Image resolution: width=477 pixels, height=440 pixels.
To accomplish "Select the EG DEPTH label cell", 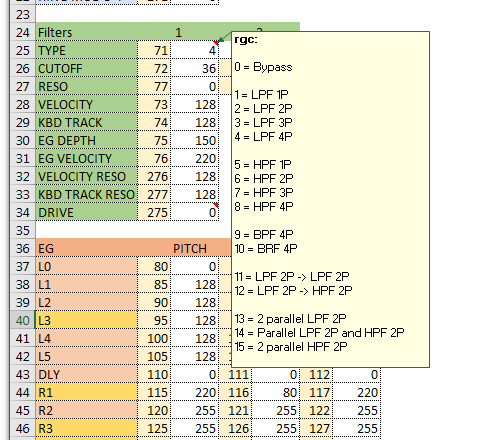I will point(86,141).
